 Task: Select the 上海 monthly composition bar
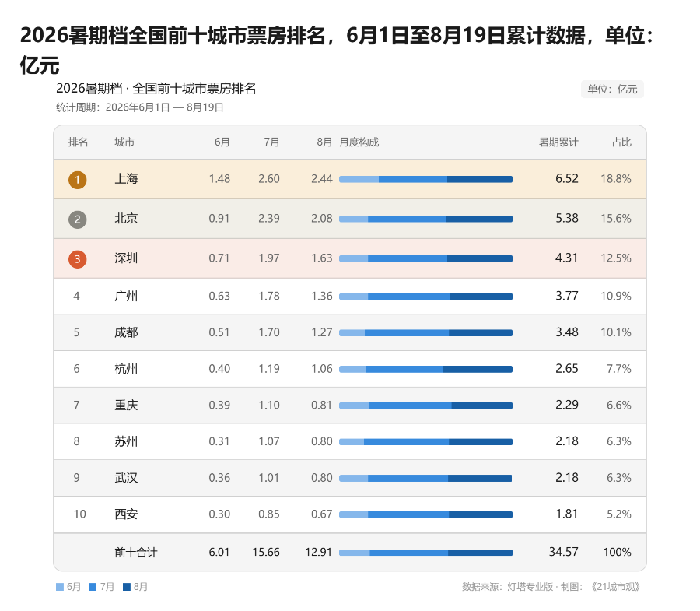click(425, 180)
